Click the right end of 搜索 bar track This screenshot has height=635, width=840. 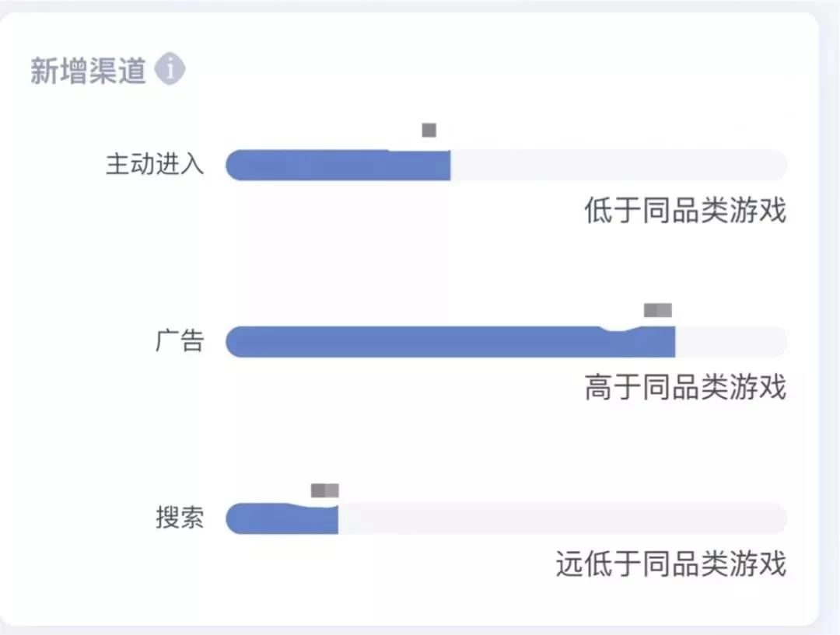[x=778, y=518]
